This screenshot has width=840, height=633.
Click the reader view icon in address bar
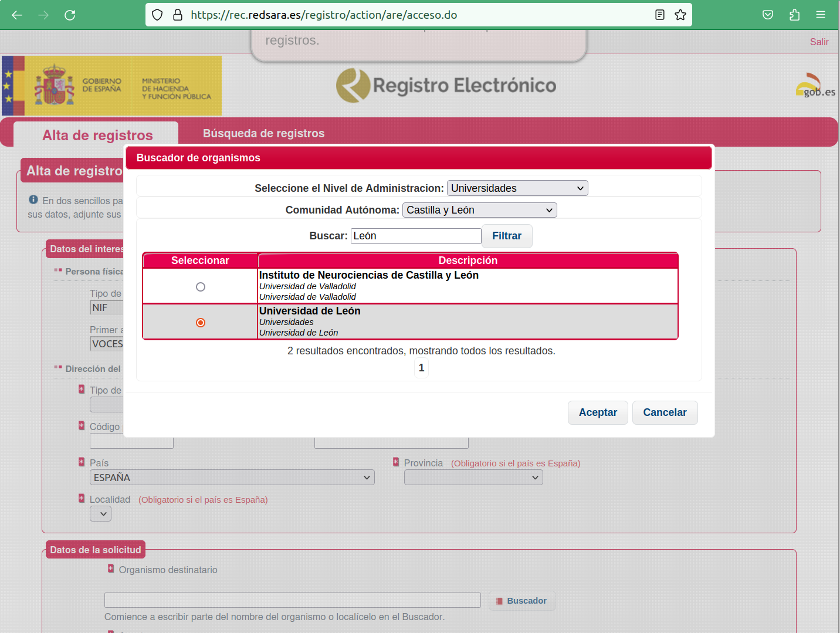click(x=659, y=15)
